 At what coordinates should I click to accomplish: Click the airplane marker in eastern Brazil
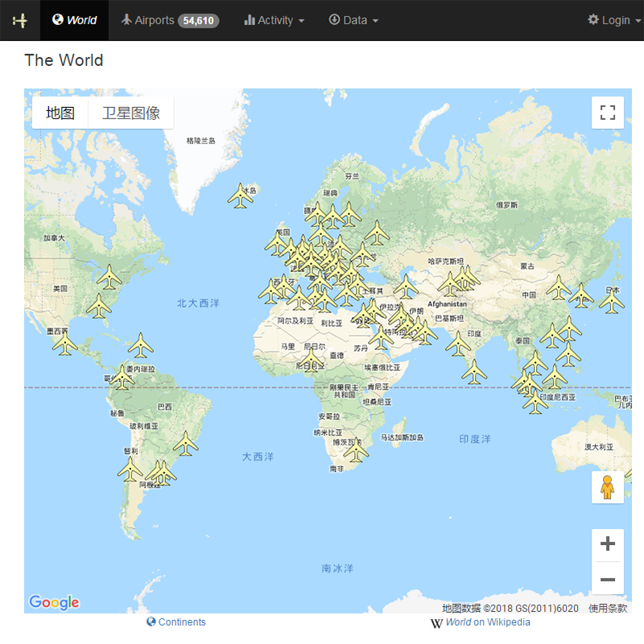pos(186,443)
